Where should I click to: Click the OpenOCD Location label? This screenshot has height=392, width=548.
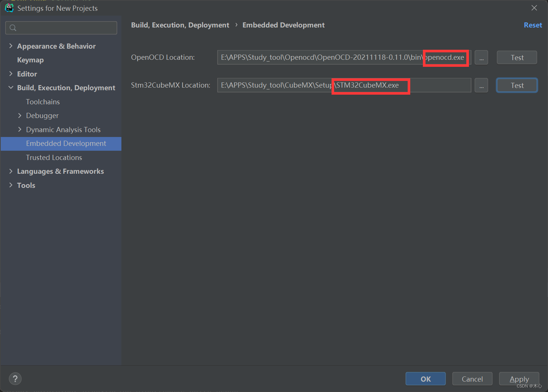coord(163,58)
